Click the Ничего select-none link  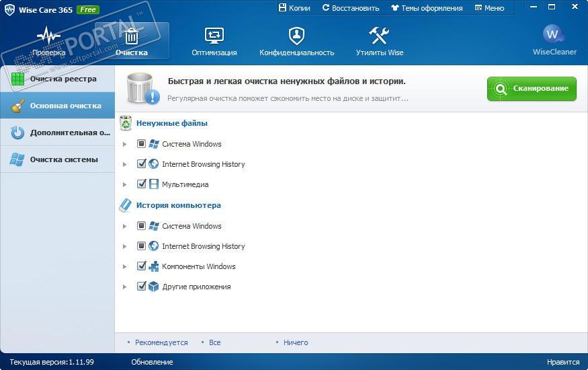click(x=296, y=342)
